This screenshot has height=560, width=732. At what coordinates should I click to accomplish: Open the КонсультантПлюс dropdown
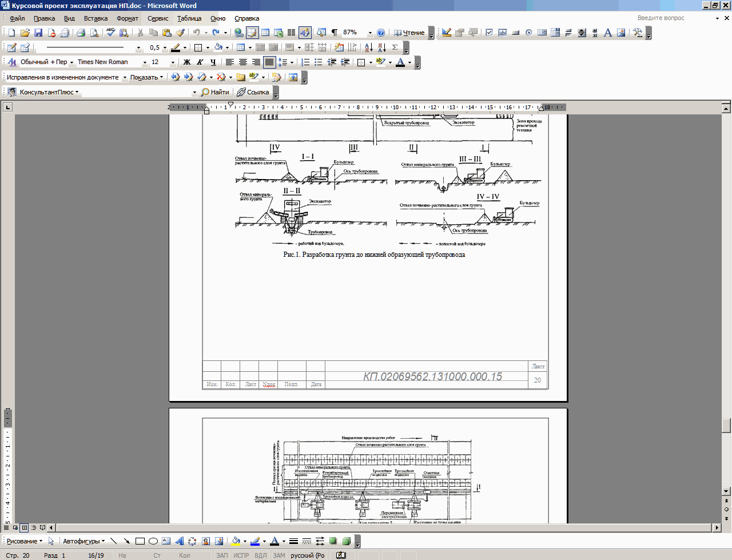[x=49, y=92]
